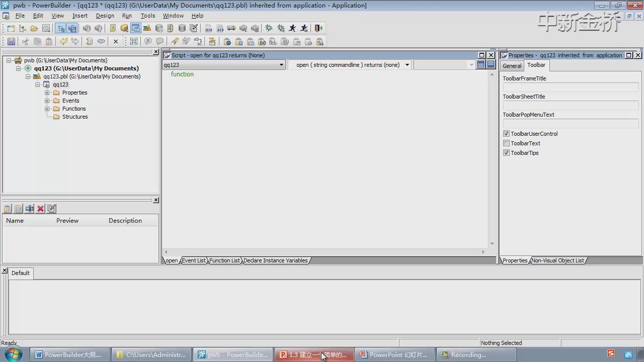Click the Description column header

point(132,221)
